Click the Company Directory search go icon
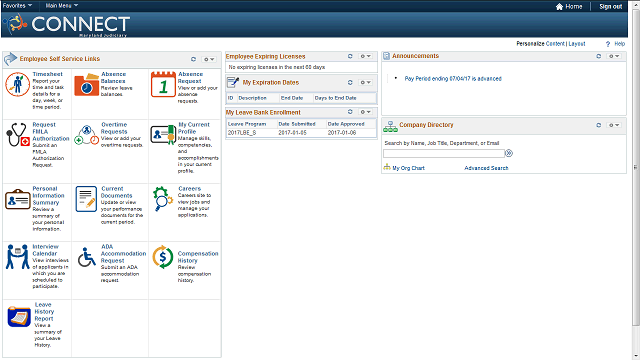 (x=509, y=153)
